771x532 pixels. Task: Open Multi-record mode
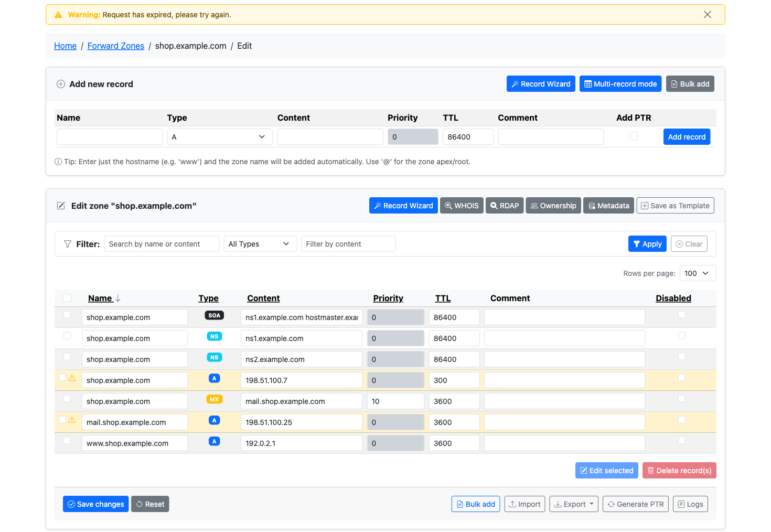(620, 84)
